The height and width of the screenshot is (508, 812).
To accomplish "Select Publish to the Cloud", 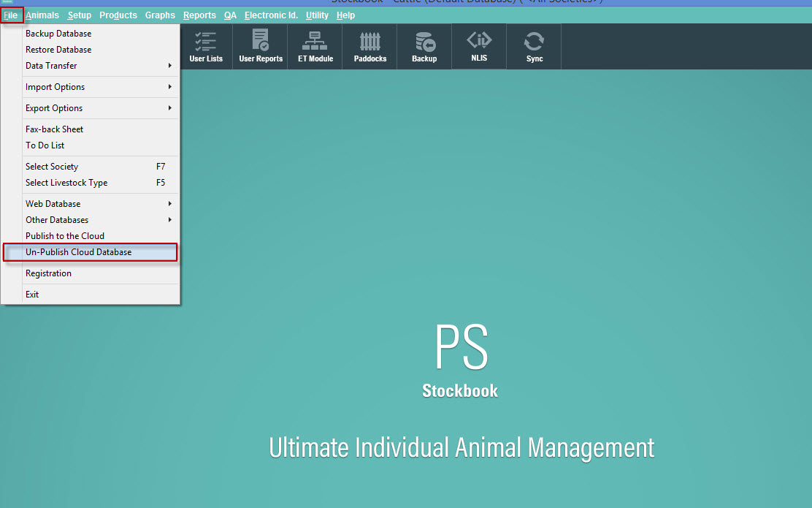I will point(91,236).
